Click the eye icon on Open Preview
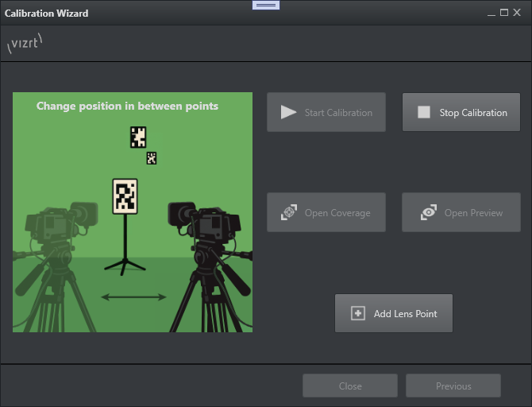Viewport: 532px width, 407px height. pos(429,213)
